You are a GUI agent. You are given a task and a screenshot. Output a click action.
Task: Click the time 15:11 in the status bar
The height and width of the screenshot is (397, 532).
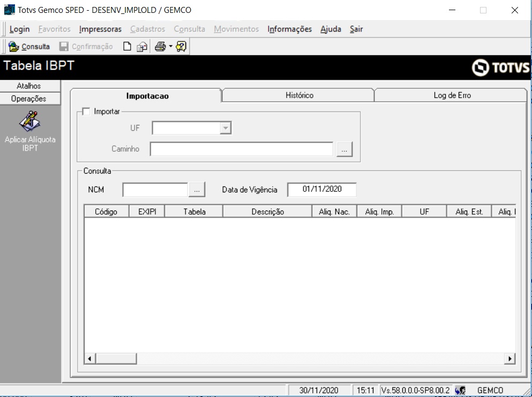point(365,390)
